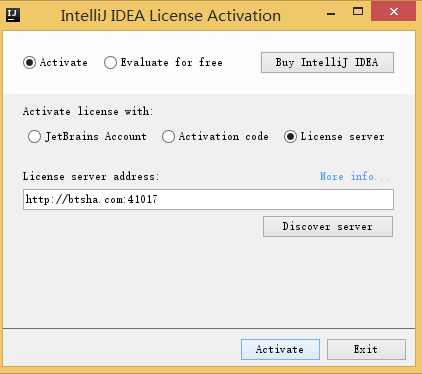Maximize the License Activation dialog
This screenshot has height=374, width=422.
(358, 12)
